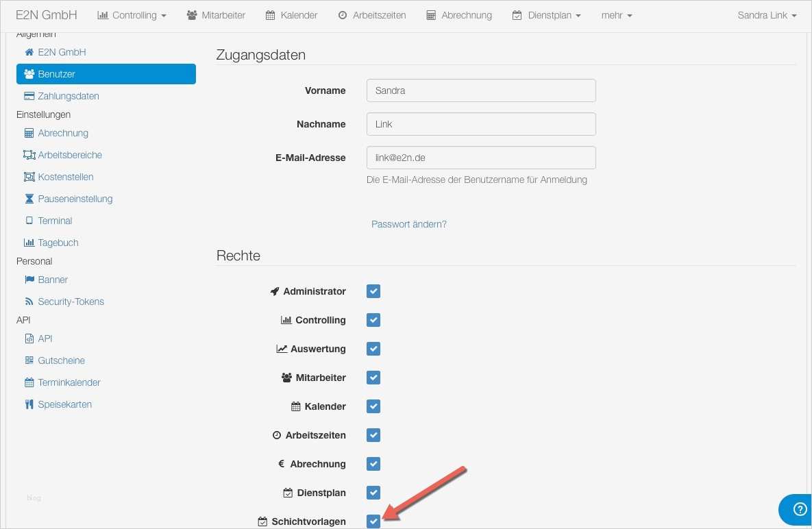Open the Mitarbeiter menu item

pyautogui.click(x=216, y=14)
